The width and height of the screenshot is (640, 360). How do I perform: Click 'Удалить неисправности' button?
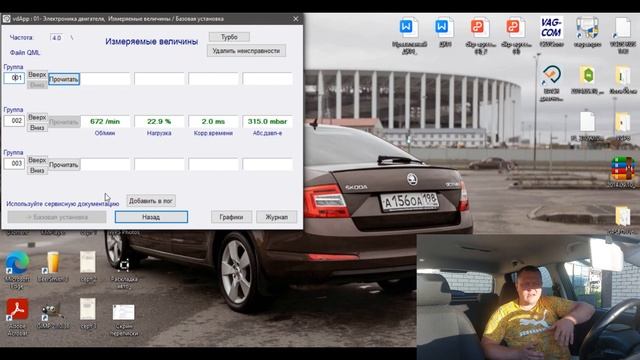click(x=246, y=51)
